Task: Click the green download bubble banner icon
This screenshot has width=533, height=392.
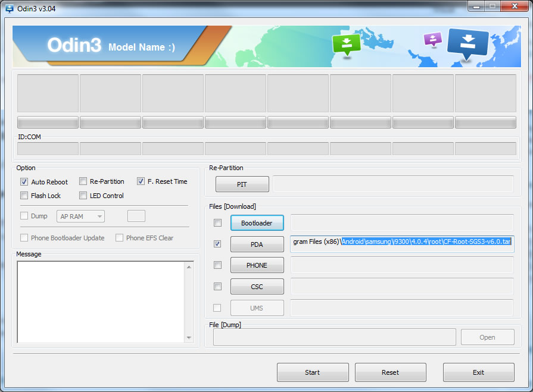Action: (347, 45)
